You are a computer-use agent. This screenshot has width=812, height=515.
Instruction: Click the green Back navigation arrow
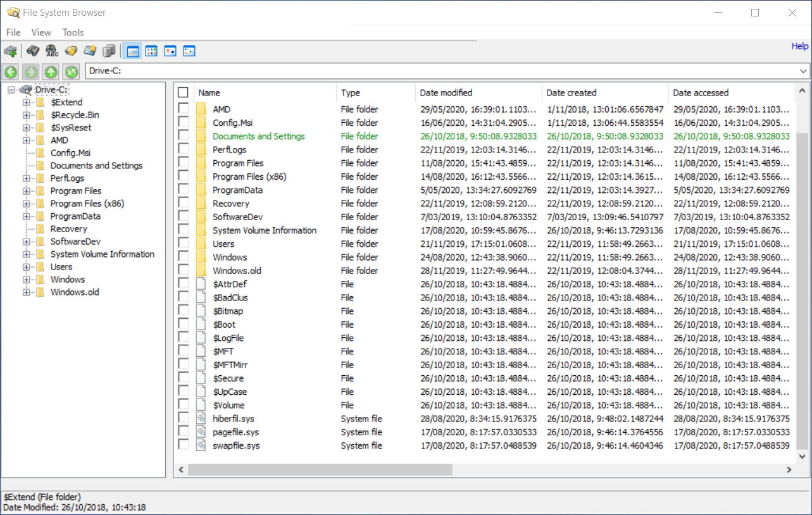(10, 71)
